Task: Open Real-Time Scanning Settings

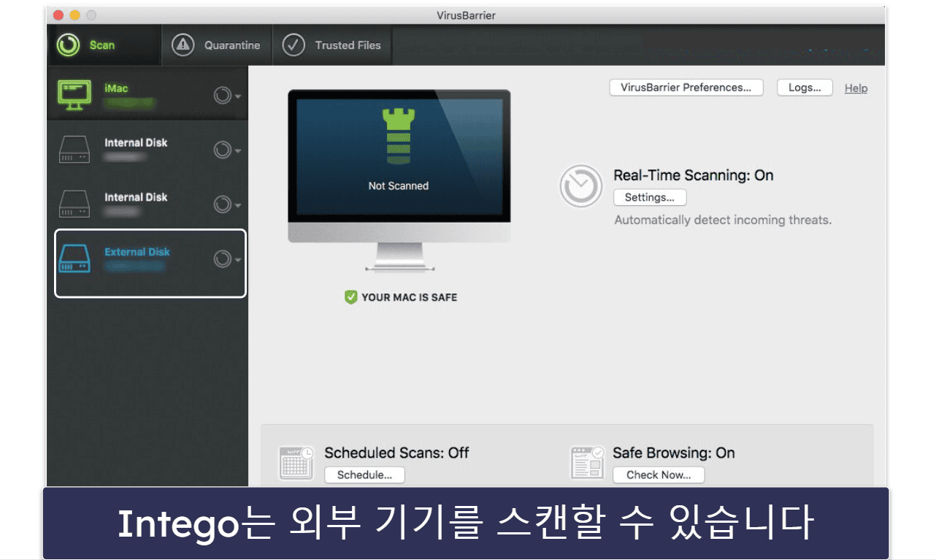Action: [x=650, y=197]
